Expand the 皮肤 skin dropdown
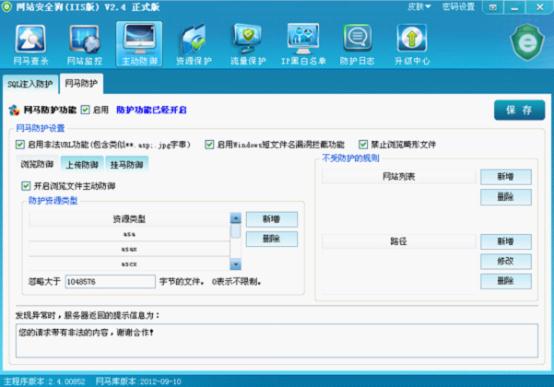 pyautogui.click(x=419, y=7)
